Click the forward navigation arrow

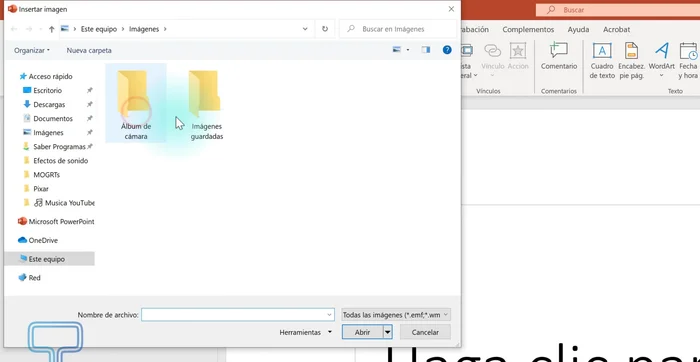[x=29, y=29]
